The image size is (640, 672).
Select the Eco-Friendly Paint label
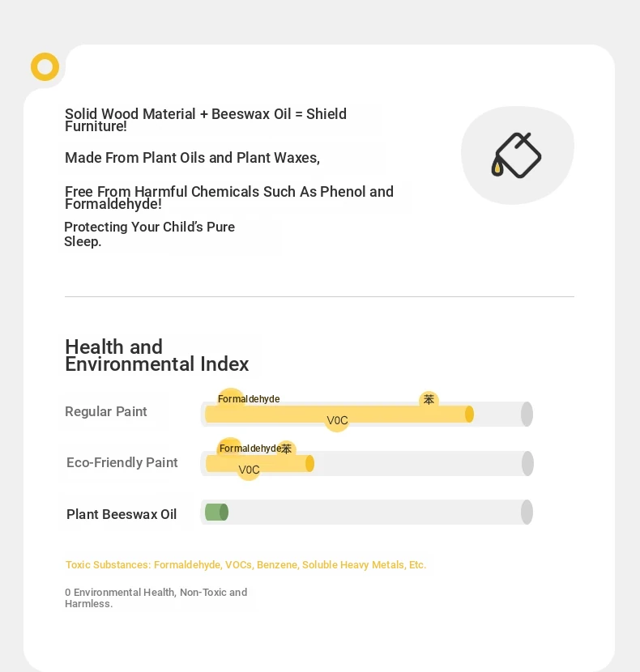[x=122, y=462]
